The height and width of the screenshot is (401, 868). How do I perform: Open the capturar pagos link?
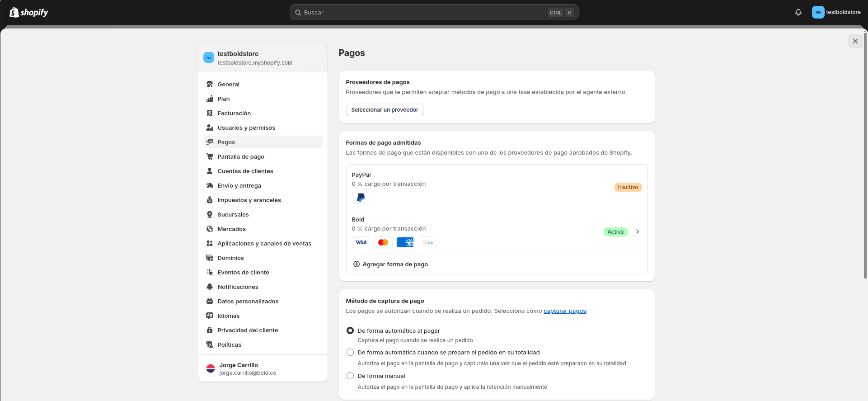coord(564,311)
